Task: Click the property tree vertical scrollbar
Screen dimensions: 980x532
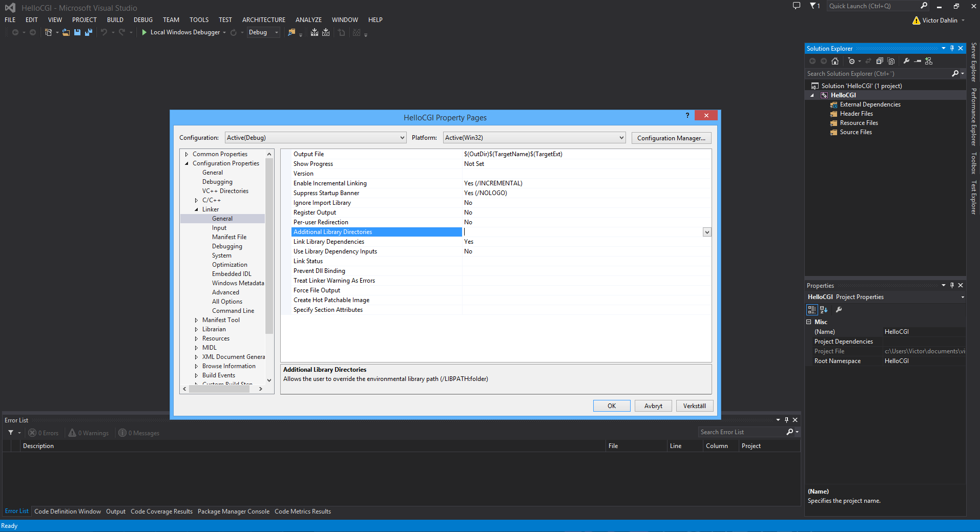Action: pyautogui.click(x=269, y=246)
